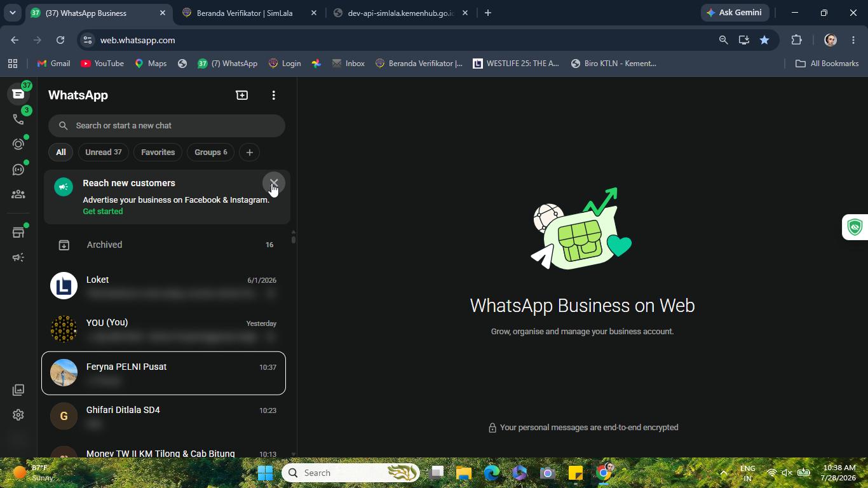Screen dimensions: 868x488
Task: View site information for web.whatsapp.com
Action: 88,40
